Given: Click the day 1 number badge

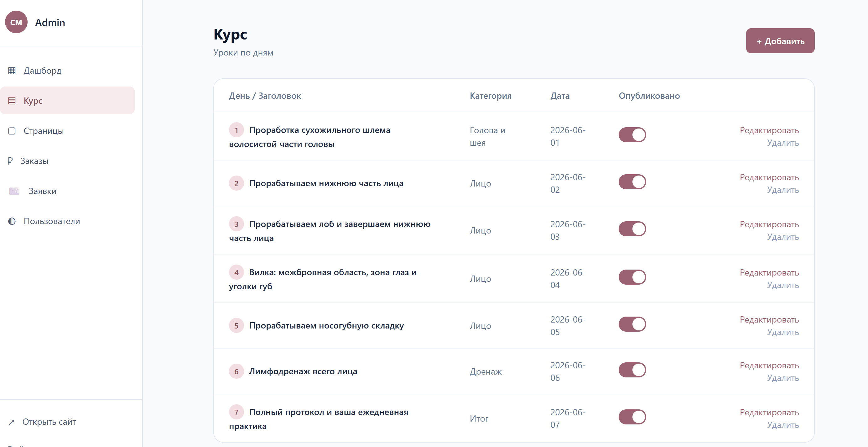Looking at the screenshot, I should [236, 130].
